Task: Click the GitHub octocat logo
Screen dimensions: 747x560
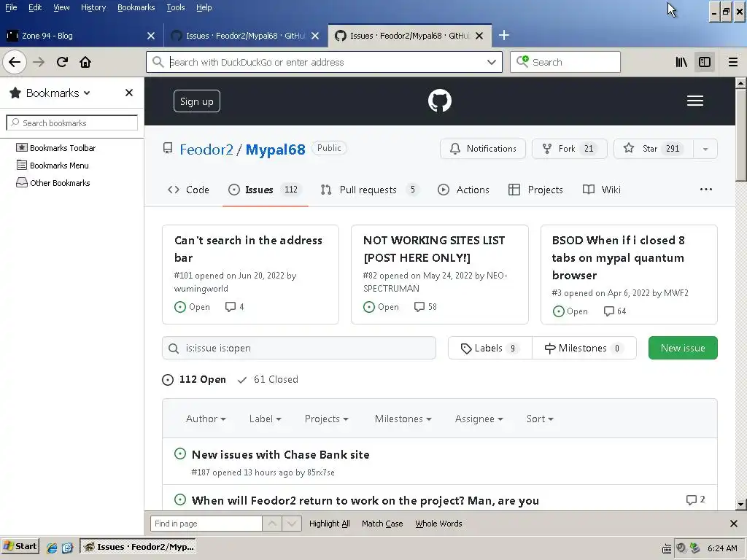Action: [x=440, y=101]
